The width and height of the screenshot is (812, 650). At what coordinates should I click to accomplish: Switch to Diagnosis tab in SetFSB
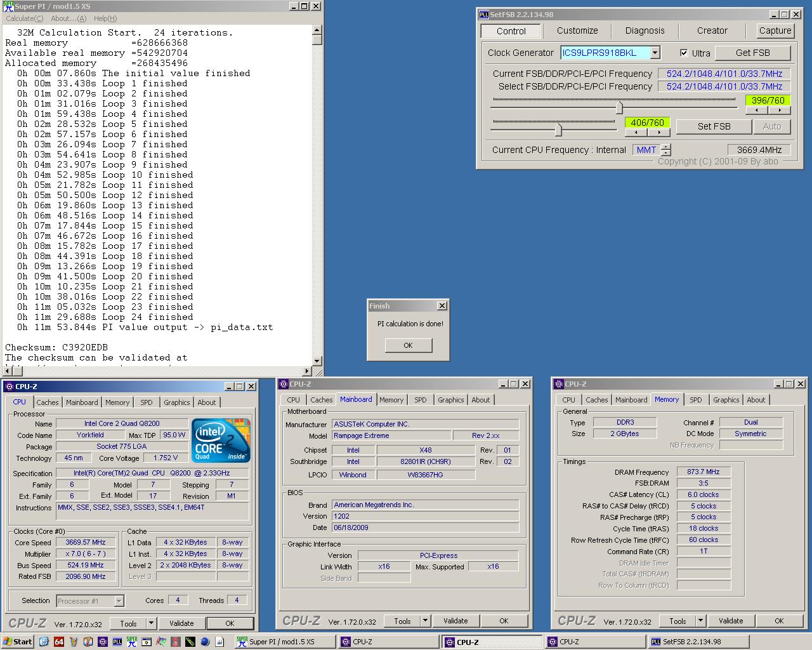[645, 30]
